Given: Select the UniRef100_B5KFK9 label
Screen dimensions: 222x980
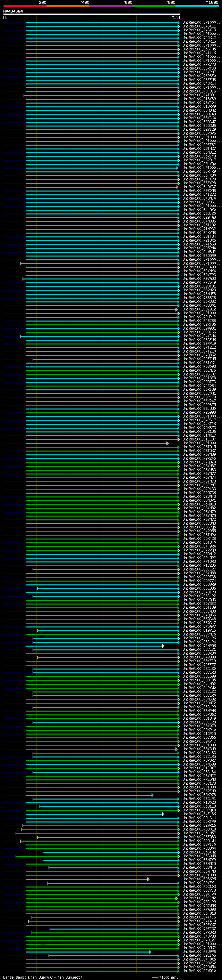Looking at the screenshot, I should point(199,172).
